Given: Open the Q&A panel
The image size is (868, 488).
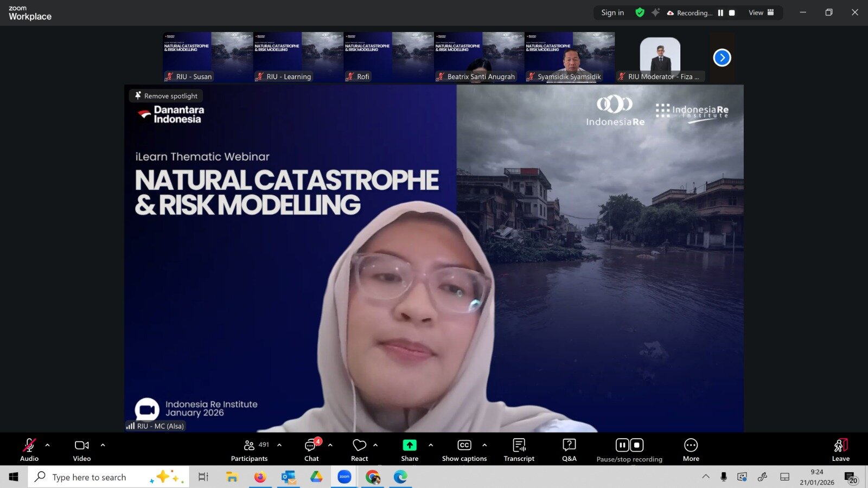Looking at the screenshot, I should pyautogui.click(x=569, y=450).
